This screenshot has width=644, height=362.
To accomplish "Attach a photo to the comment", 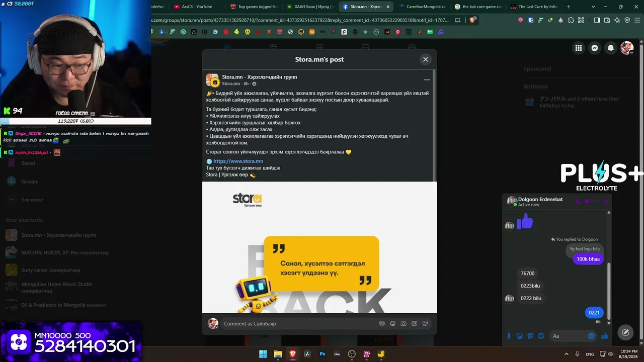I will (404, 324).
